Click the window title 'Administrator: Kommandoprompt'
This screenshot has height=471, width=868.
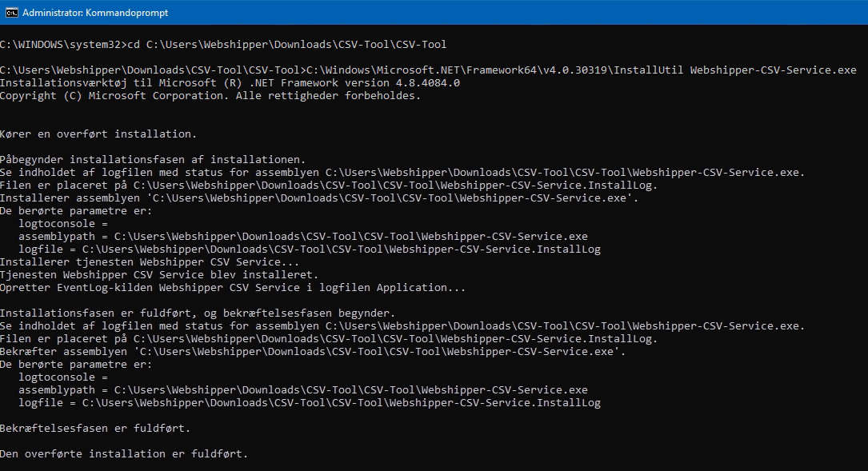pyautogui.click(x=95, y=12)
